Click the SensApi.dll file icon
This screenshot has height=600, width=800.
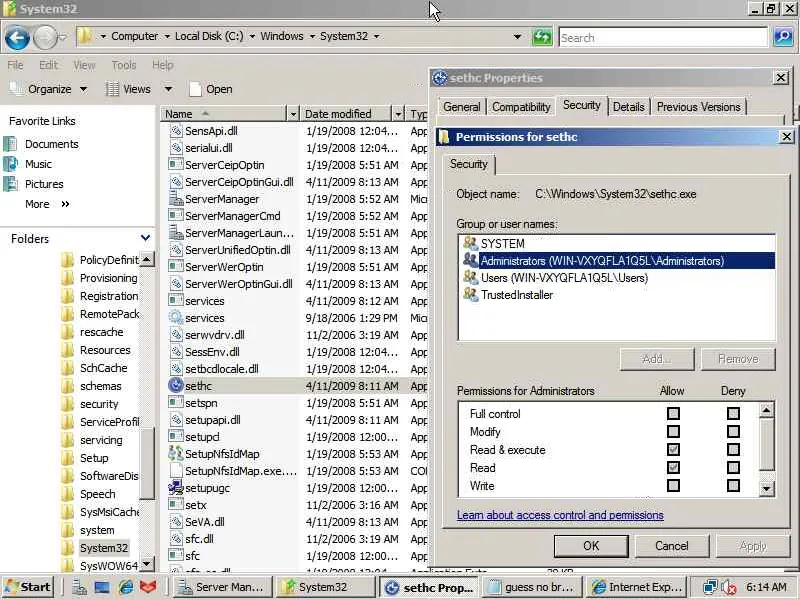[x=176, y=131]
